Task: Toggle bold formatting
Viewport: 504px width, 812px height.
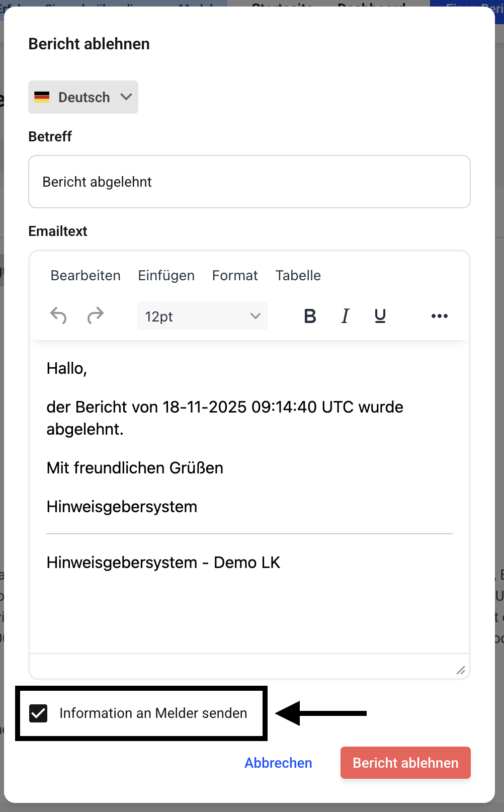Action: click(x=310, y=316)
